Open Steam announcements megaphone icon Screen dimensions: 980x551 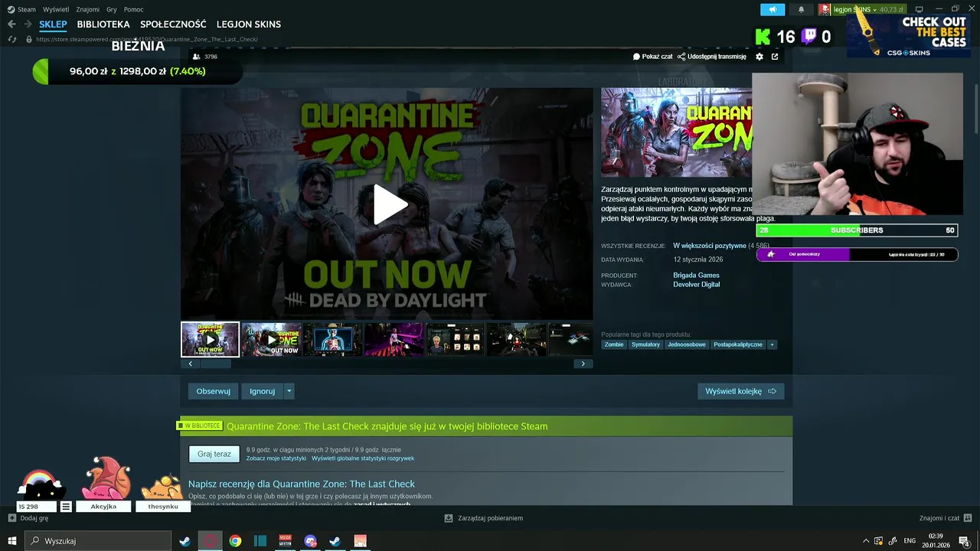tap(773, 9)
